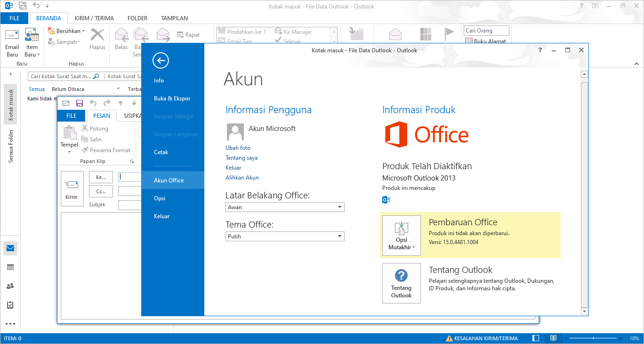The width and height of the screenshot is (644, 344).
Task: Click the Cari Orang search field
Action: [x=486, y=31]
